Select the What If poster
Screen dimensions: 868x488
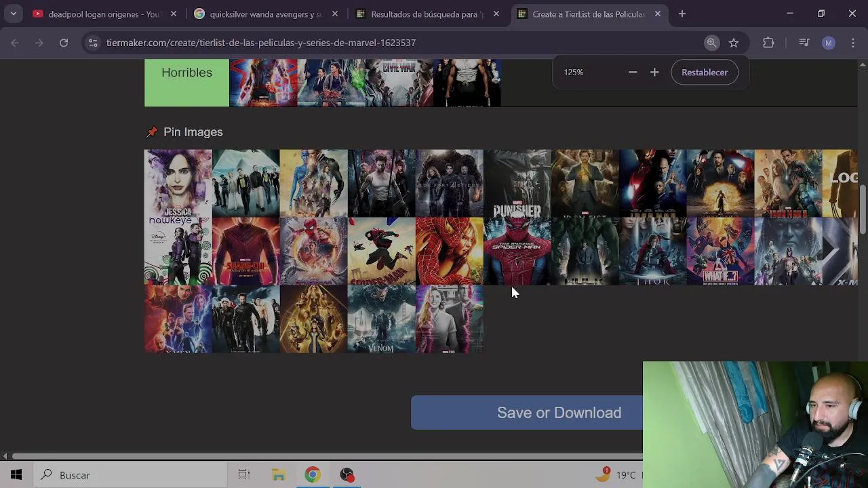point(721,251)
